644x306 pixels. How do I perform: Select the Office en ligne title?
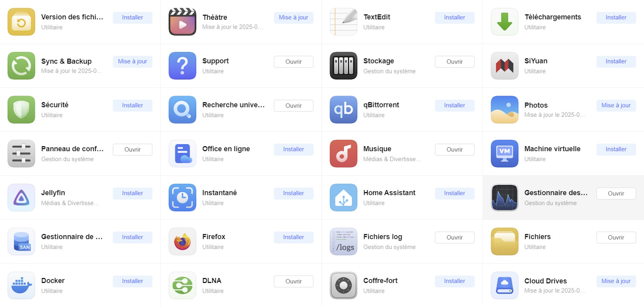point(226,149)
